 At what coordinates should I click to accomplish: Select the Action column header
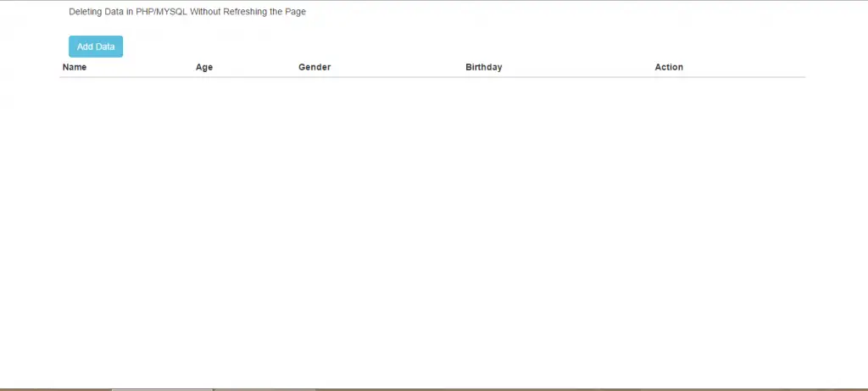(x=669, y=67)
